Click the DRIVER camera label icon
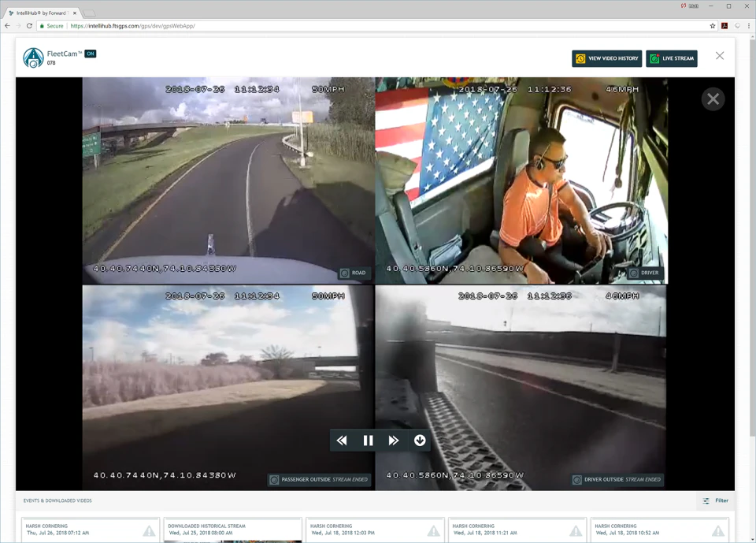The image size is (756, 543). (x=635, y=273)
